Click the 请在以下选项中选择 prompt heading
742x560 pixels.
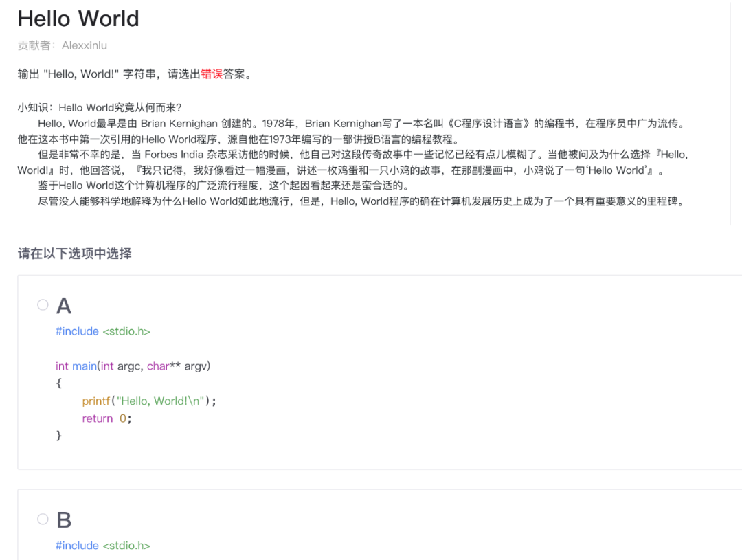coord(75,254)
